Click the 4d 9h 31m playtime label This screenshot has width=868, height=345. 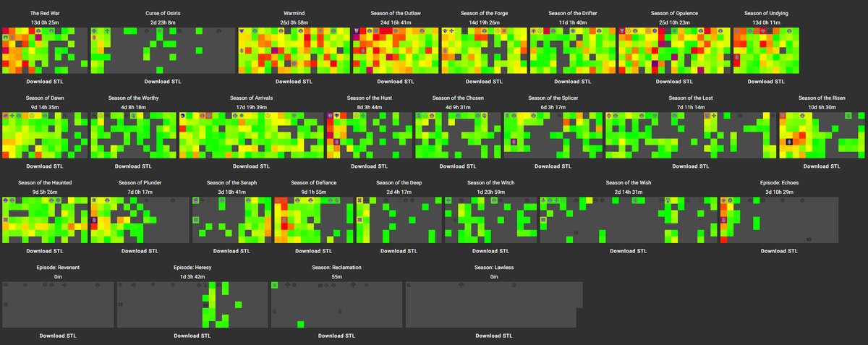point(458,107)
